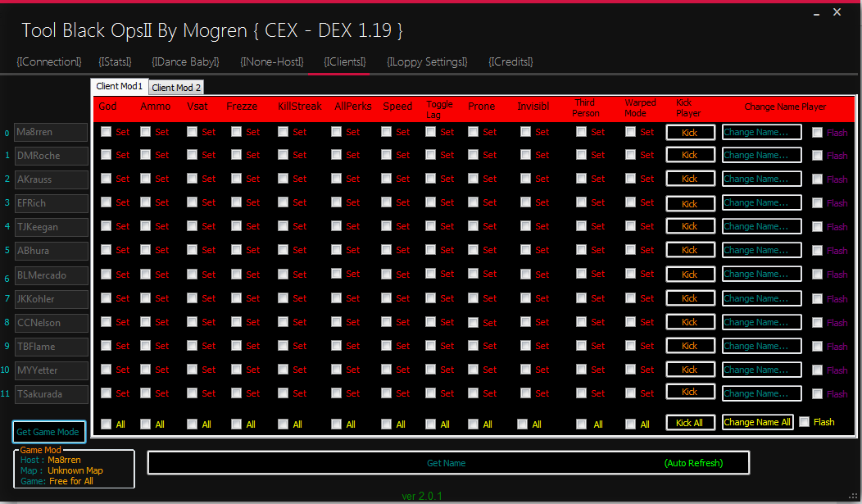Enable the Flash checkbox for EFRich
This screenshot has height=504, width=862.
pyautogui.click(x=818, y=202)
